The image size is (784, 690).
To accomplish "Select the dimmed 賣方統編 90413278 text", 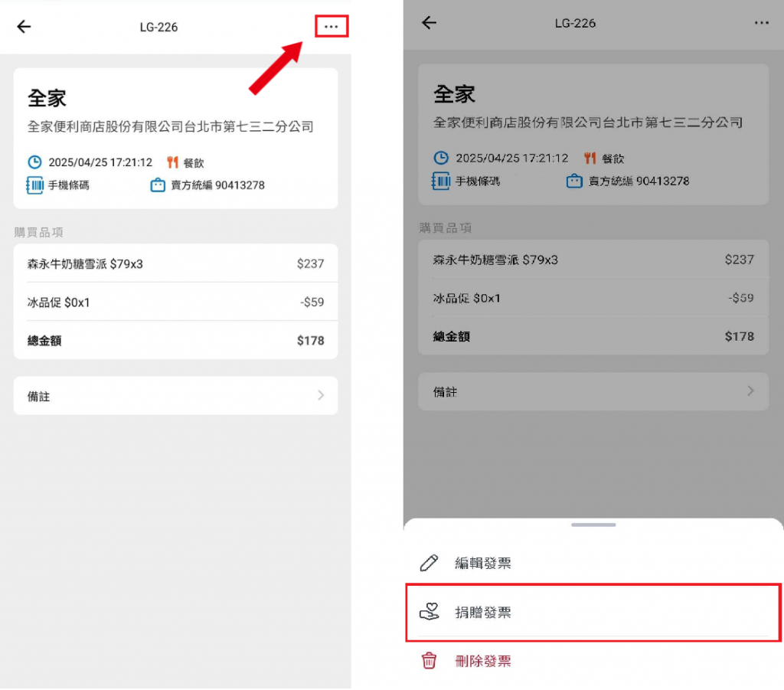I will coord(639,181).
